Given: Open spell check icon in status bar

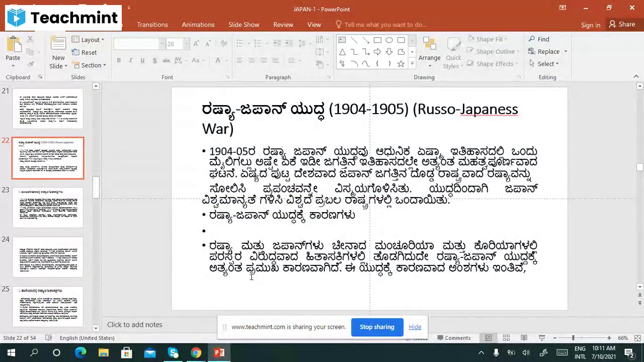Looking at the screenshot, I should tap(48, 338).
